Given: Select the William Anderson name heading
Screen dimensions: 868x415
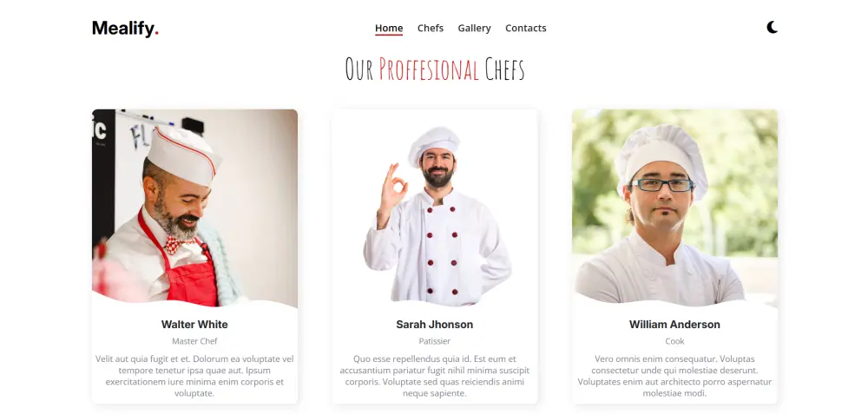Looking at the screenshot, I should pyautogui.click(x=674, y=324).
